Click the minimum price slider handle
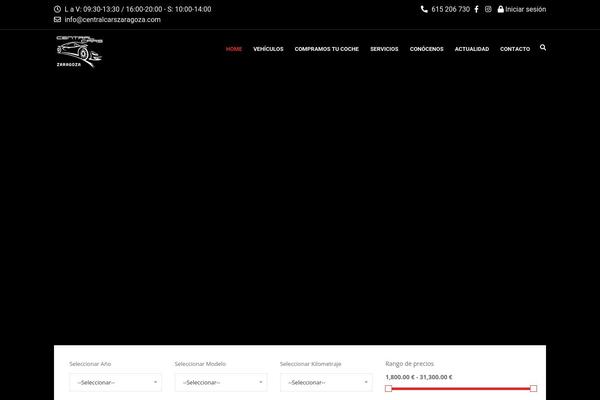The height and width of the screenshot is (400, 600). 388,389
